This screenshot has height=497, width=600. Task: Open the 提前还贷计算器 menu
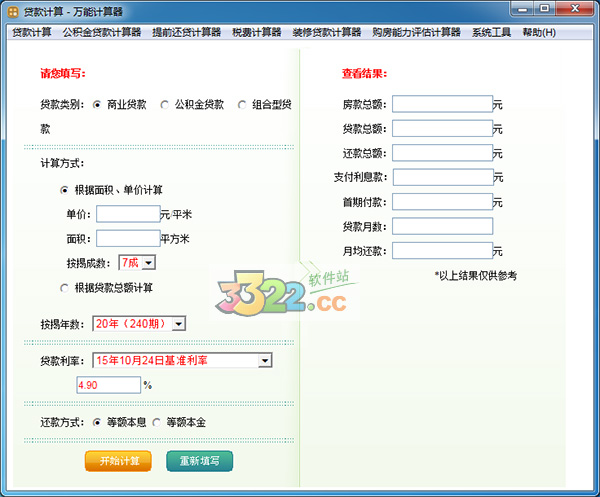pyautogui.click(x=186, y=33)
